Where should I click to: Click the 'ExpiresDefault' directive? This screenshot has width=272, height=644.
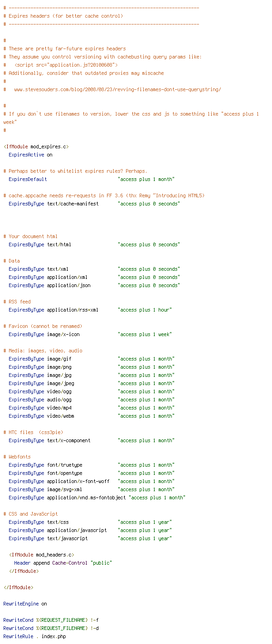[28, 179]
